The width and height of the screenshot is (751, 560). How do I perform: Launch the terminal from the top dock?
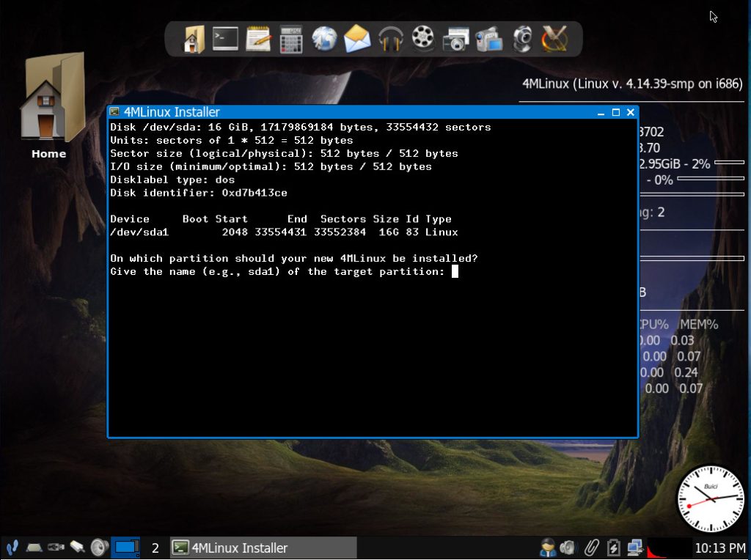pos(225,39)
